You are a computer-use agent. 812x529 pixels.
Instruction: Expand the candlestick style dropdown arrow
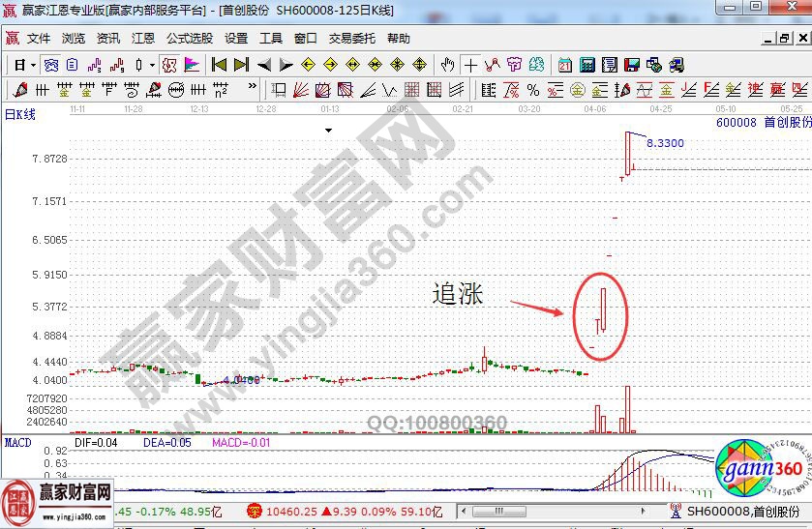click(152, 65)
